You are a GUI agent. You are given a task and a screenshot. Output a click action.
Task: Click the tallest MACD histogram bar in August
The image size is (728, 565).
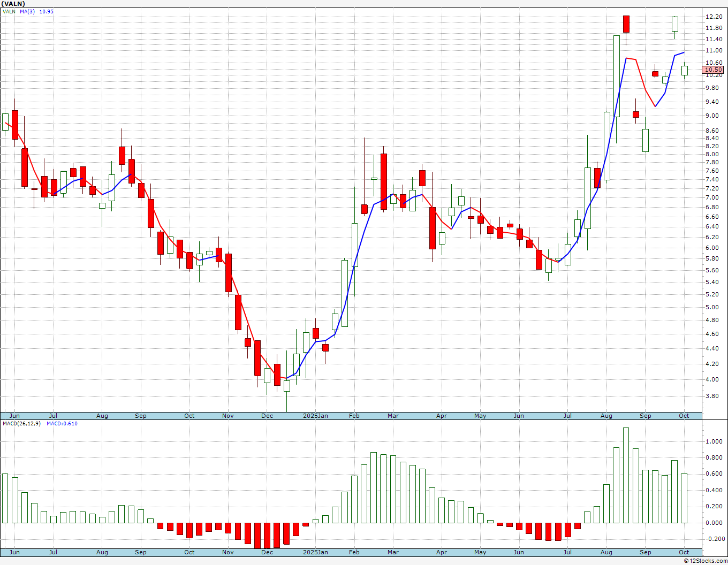[x=626, y=475]
